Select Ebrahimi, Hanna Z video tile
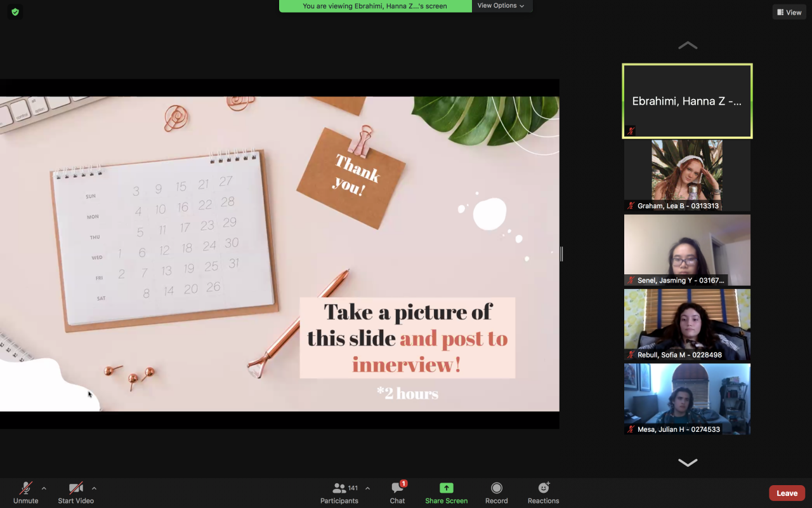 [x=687, y=101]
